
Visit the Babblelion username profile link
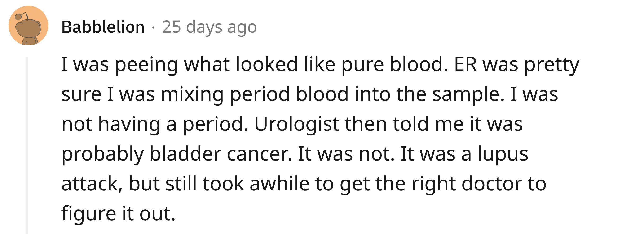pos(103,27)
